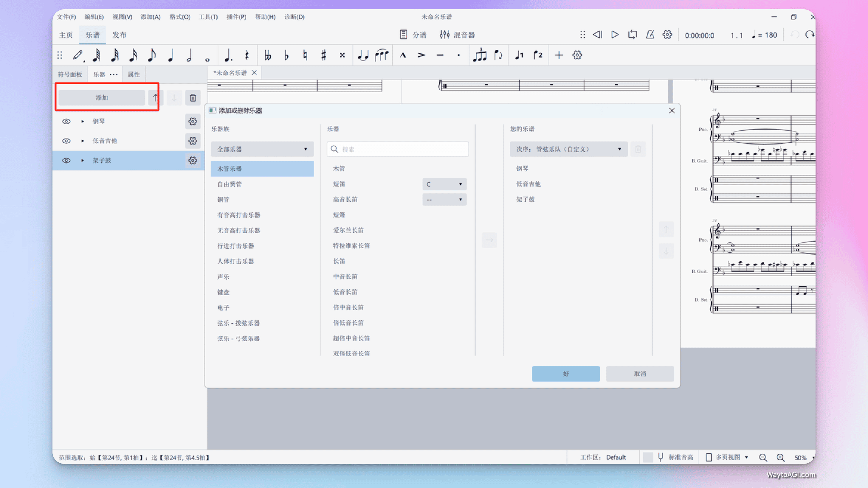This screenshot has height=488, width=868.
Task: Choose the 64th note duration
Action: click(96, 55)
